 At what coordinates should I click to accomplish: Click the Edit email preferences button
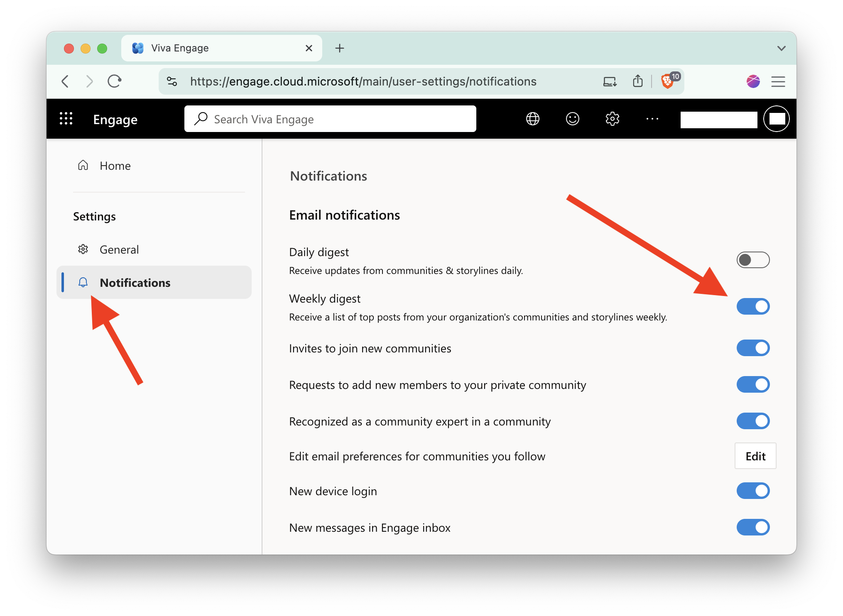point(755,456)
